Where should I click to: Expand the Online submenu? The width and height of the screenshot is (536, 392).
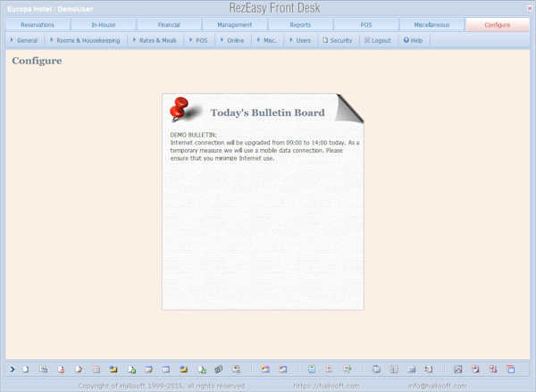[232, 40]
